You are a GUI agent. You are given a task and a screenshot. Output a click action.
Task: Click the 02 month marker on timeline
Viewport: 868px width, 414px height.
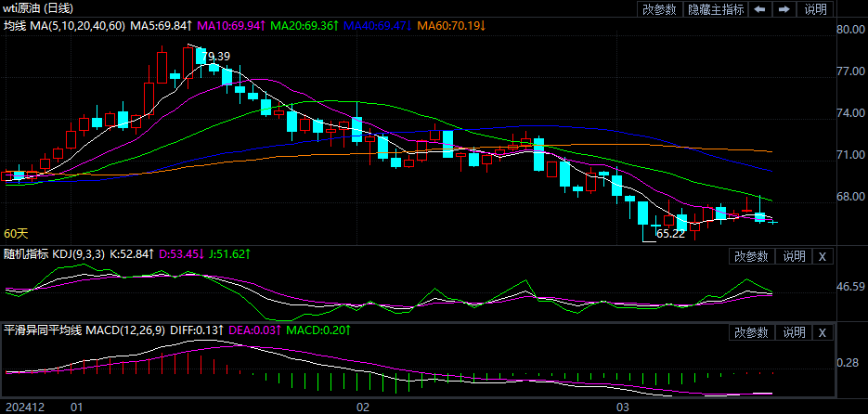coord(363,407)
